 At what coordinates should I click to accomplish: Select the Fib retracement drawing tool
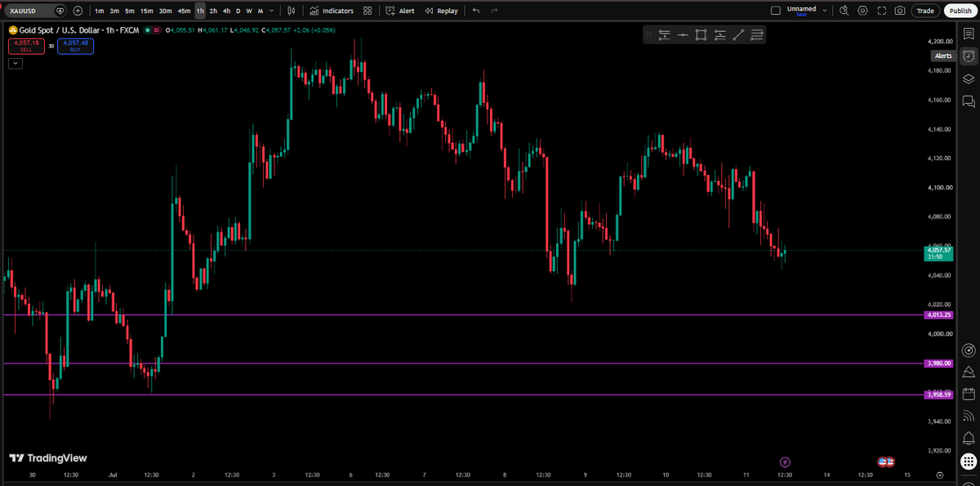[x=757, y=34]
